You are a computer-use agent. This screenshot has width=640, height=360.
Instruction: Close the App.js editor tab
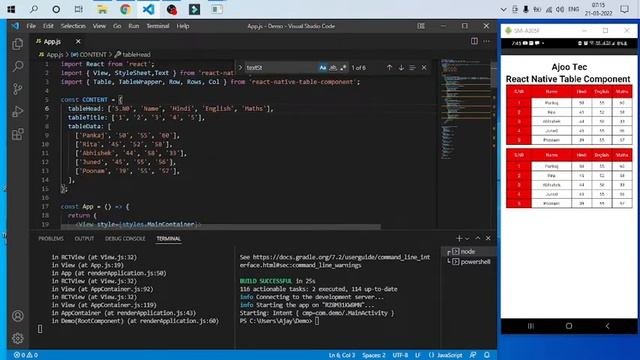point(78,42)
